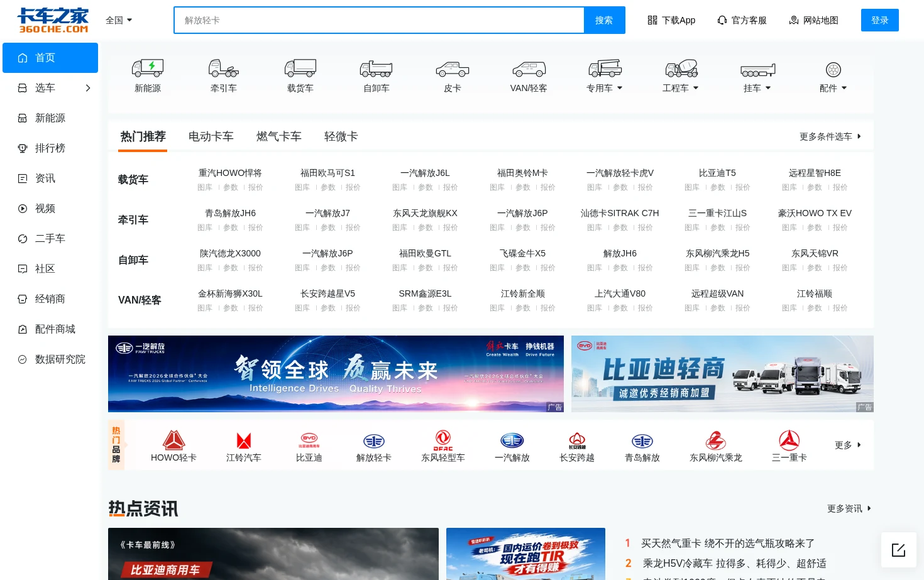Open the 一汽解放 智领全球 banner ad
This screenshot has height=580, width=924.
[336, 374]
